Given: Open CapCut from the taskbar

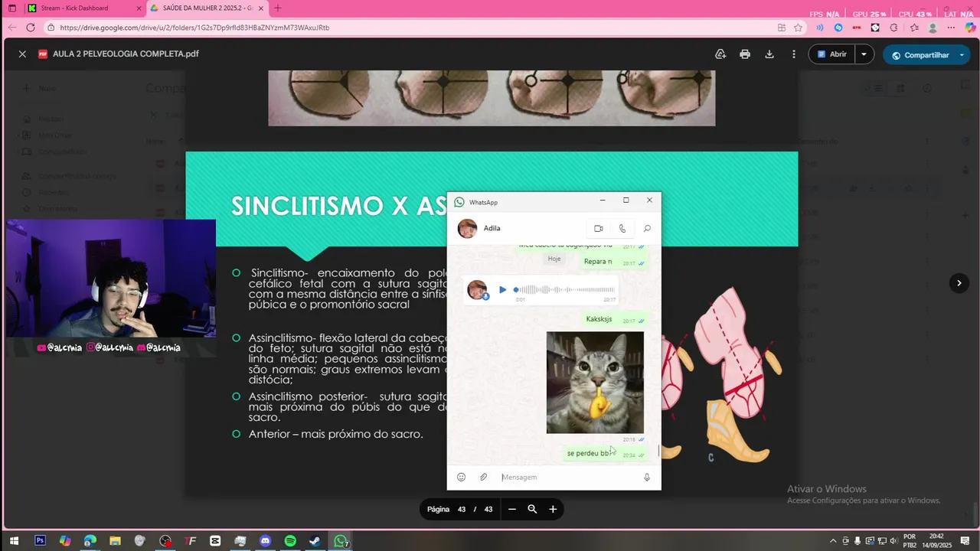Looking at the screenshot, I should 215,541.
